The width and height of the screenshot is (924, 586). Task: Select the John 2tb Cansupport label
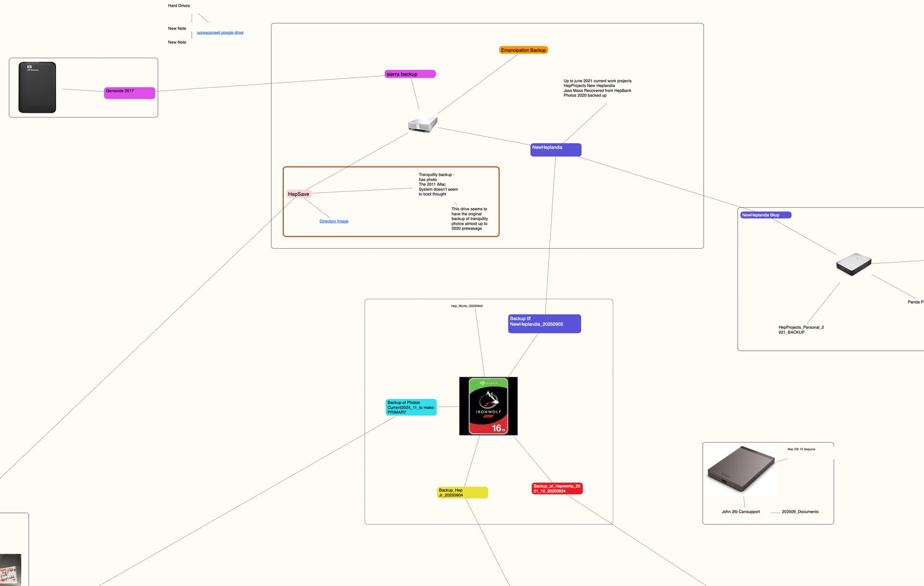[x=740, y=512]
